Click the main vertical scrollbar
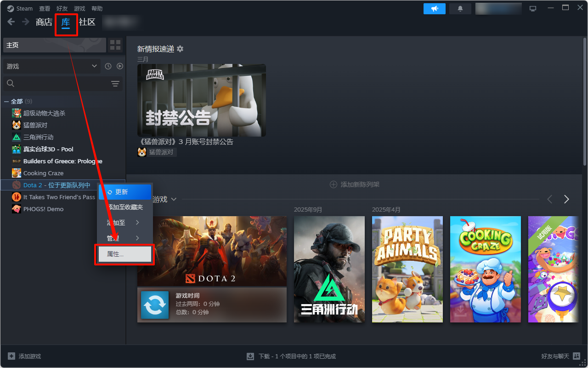This screenshot has width=588, height=368. [x=585, y=101]
